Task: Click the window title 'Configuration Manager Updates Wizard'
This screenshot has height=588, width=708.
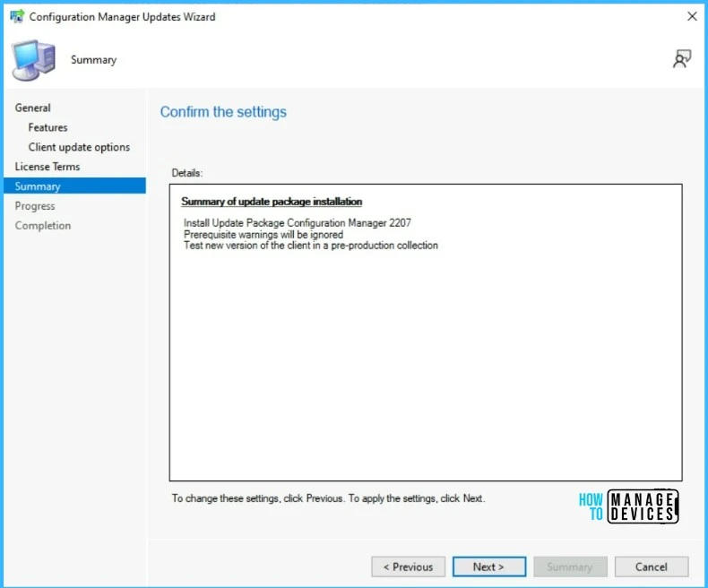Action: click(x=123, y=17)
